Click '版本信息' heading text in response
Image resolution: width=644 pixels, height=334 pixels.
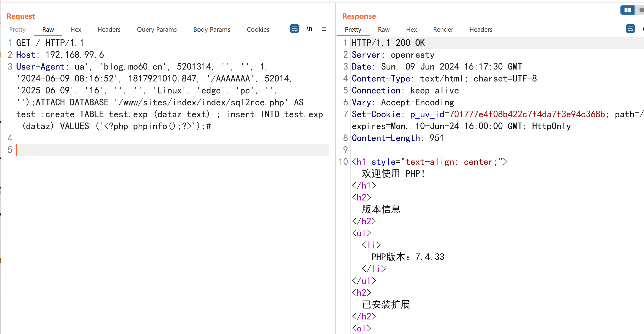click(381, 209)
